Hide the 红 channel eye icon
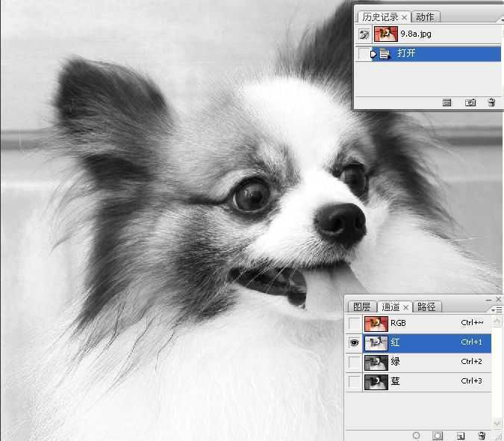 354,343
